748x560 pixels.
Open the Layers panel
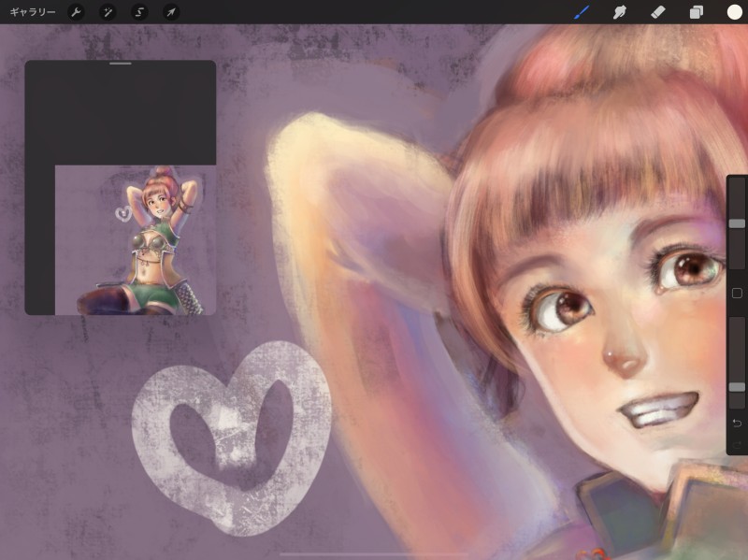pos(696,12)
